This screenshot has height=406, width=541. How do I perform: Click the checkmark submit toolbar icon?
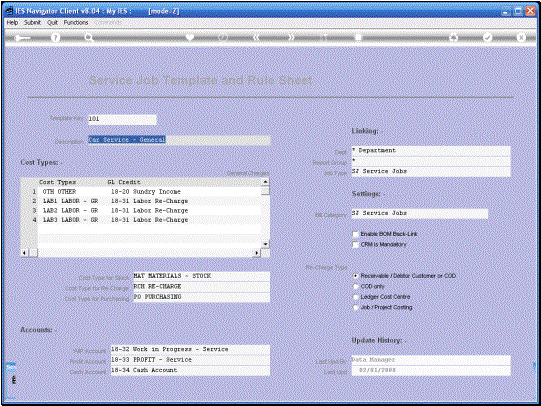[487, 37]
